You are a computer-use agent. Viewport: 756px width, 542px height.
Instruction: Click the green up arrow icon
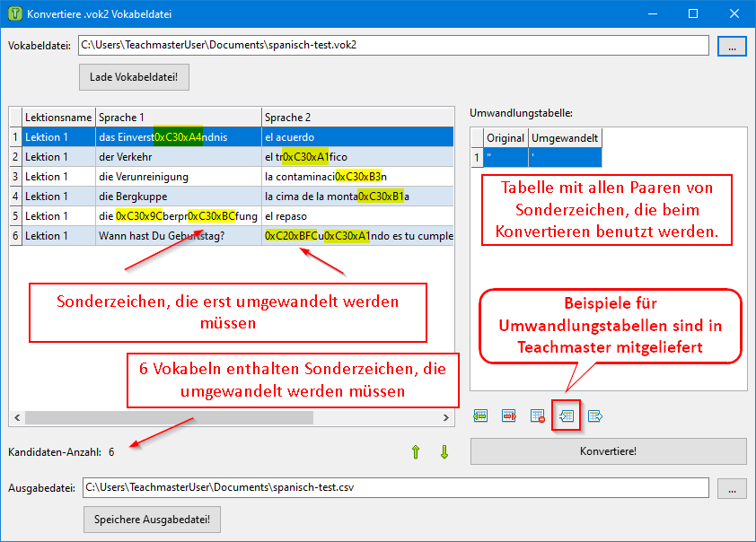(x=415, y=452)
